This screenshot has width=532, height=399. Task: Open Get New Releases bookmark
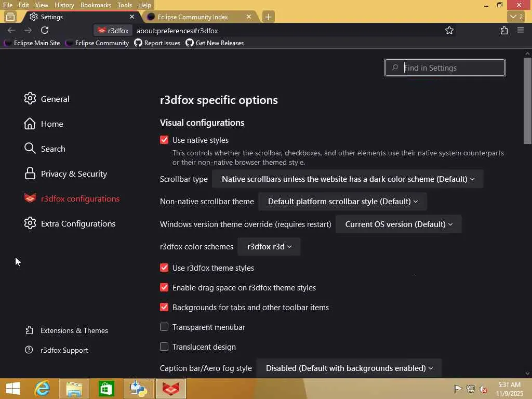(x=215, y=43)
